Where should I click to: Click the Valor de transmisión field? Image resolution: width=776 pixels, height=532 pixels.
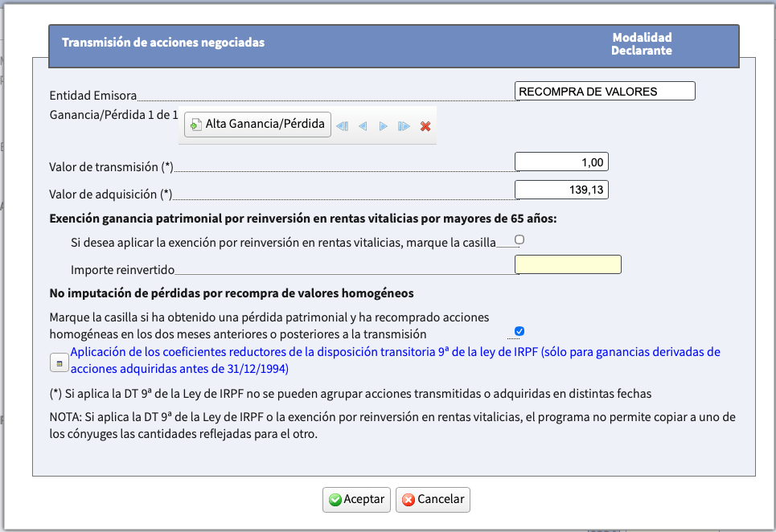coord(561,161)
